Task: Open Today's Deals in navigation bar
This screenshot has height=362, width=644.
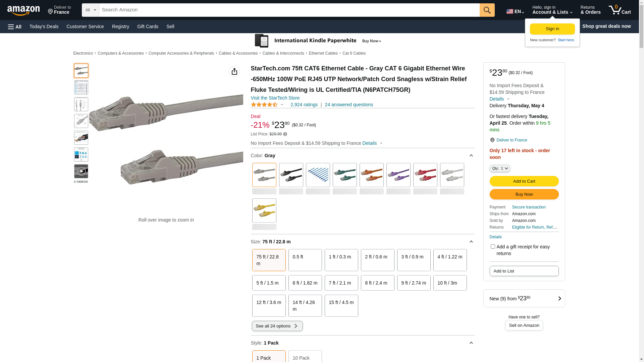Action: (x=44, y=26)
